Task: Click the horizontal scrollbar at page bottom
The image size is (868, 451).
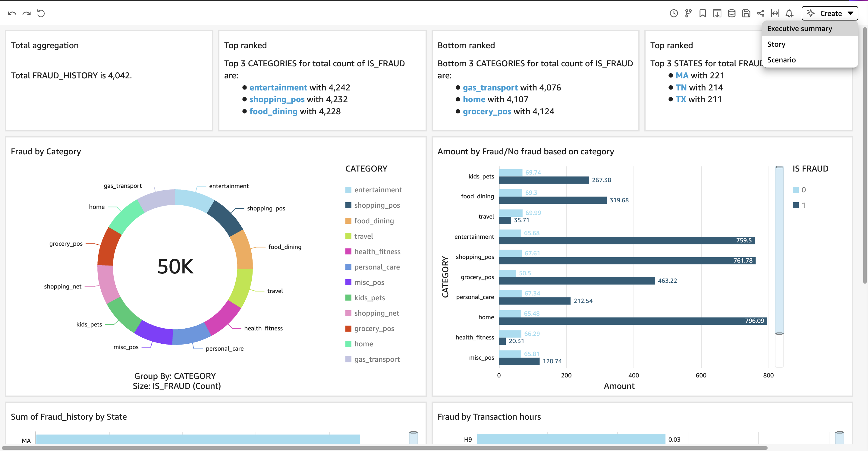Action: tap(384, 448)
